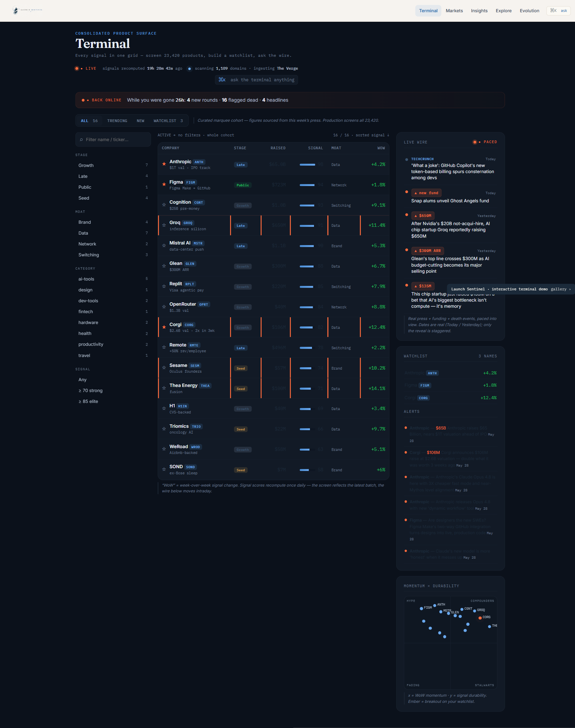Star the Mistral AI row
The height and width of the screenshot is (728, 575).
[x=164, y=245]
